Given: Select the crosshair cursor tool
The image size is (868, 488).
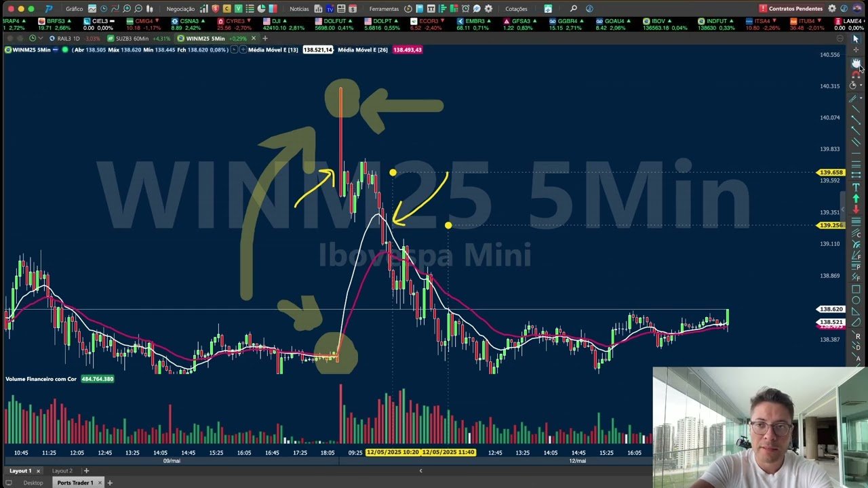Looking at the screenshot, I should [x=856, y=49].
